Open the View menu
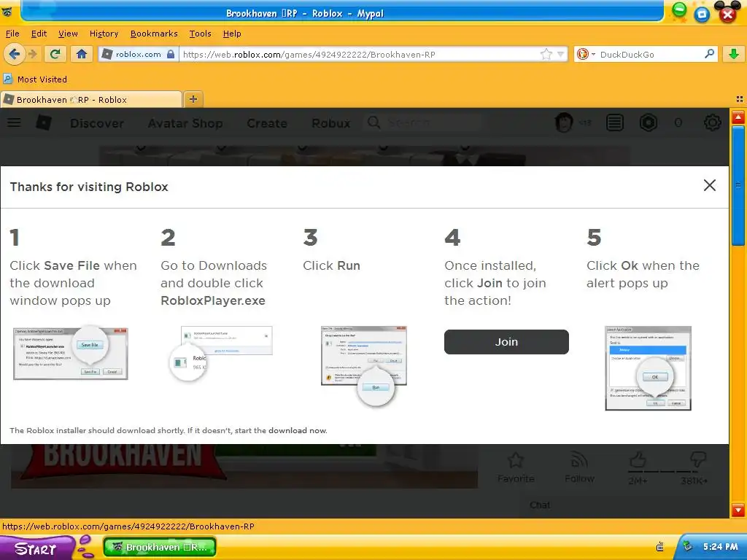The height and width of the screenshot is (560, 747). (x=68, y=34)
